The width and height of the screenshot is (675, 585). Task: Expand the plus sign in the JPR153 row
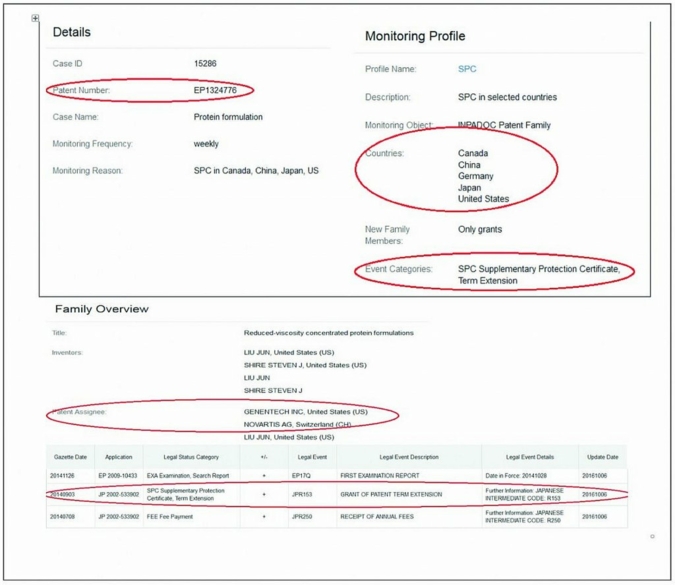click(x=265, y=494)
